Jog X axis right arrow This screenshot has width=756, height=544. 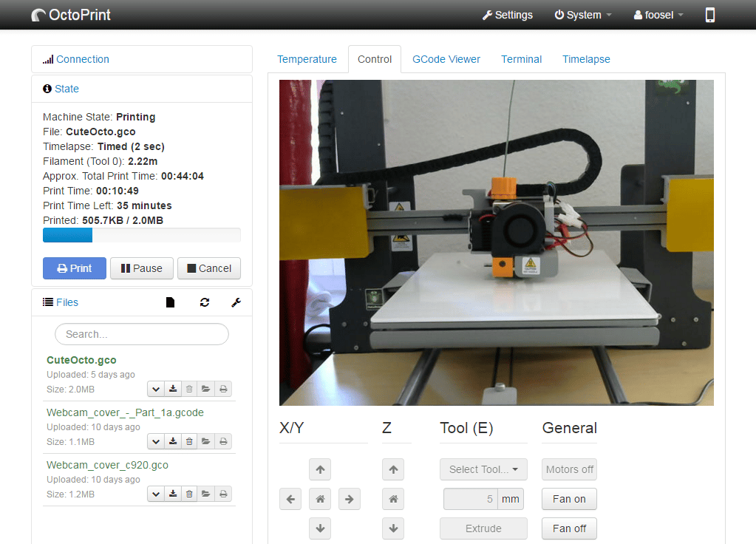click(x=350, y=500)
